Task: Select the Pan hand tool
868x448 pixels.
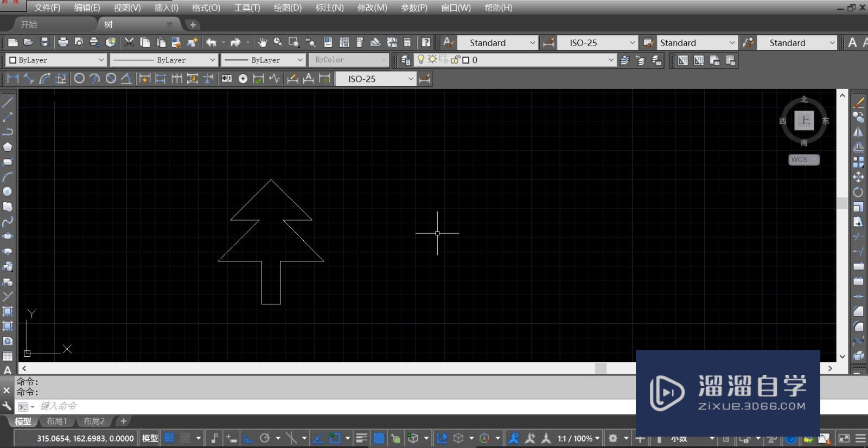Action: coord(263,42)
